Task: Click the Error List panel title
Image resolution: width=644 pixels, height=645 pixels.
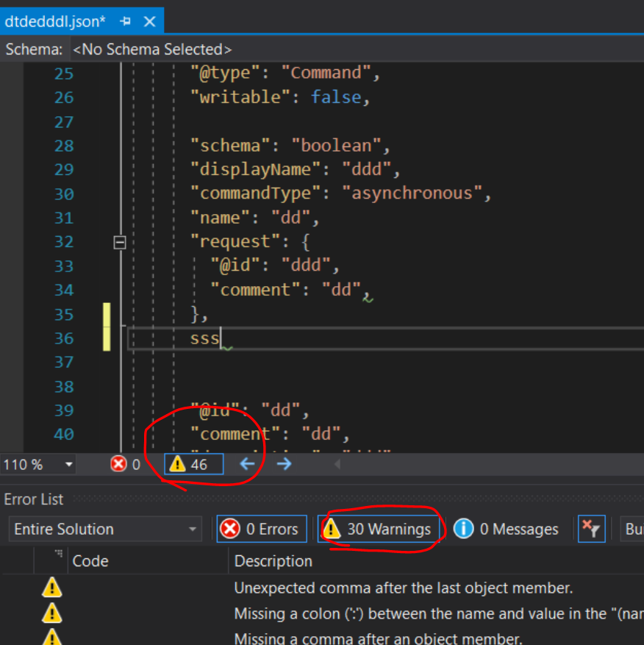Action: 34,499
